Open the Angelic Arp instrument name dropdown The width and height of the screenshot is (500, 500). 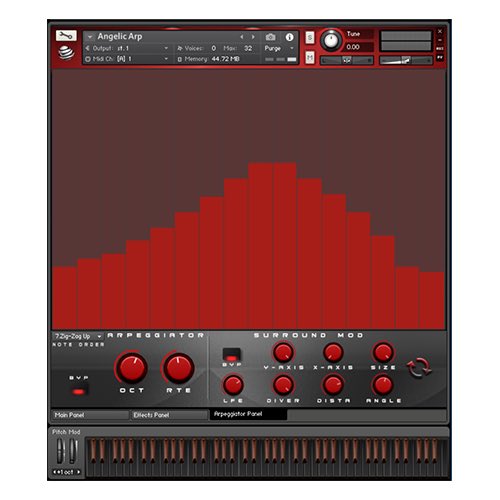[90, 37]
